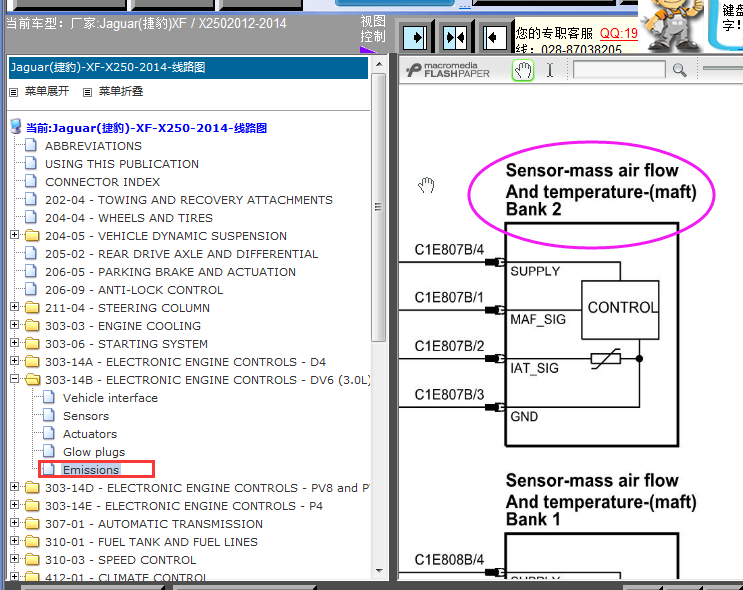
Task: Click the FlashPaper zoom slider track
Action: (x=723, y=69)
